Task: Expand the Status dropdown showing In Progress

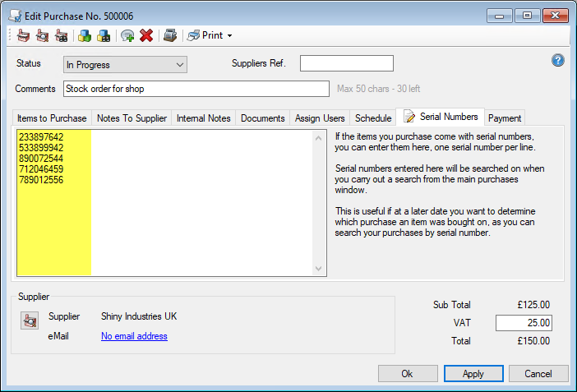Action: 180,65
